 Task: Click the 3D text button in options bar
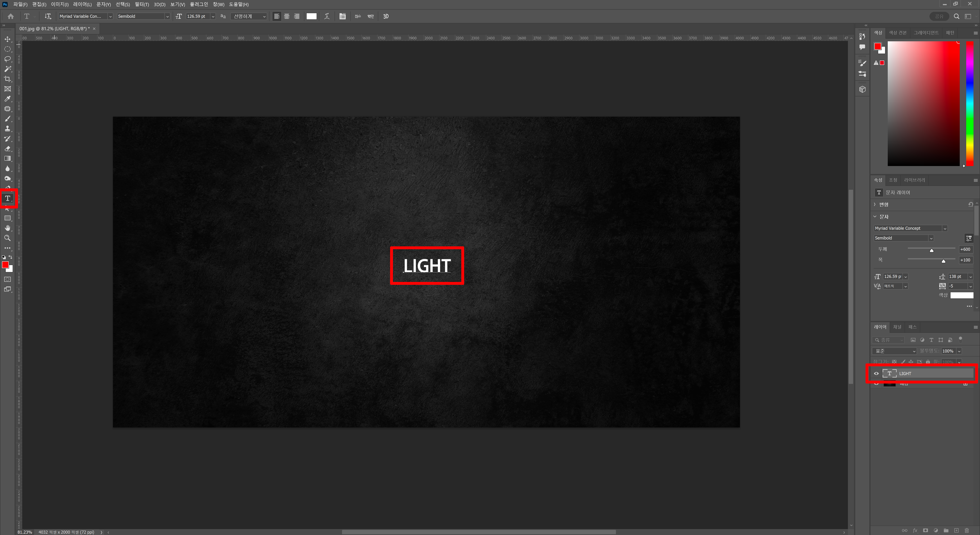(386, 16)
